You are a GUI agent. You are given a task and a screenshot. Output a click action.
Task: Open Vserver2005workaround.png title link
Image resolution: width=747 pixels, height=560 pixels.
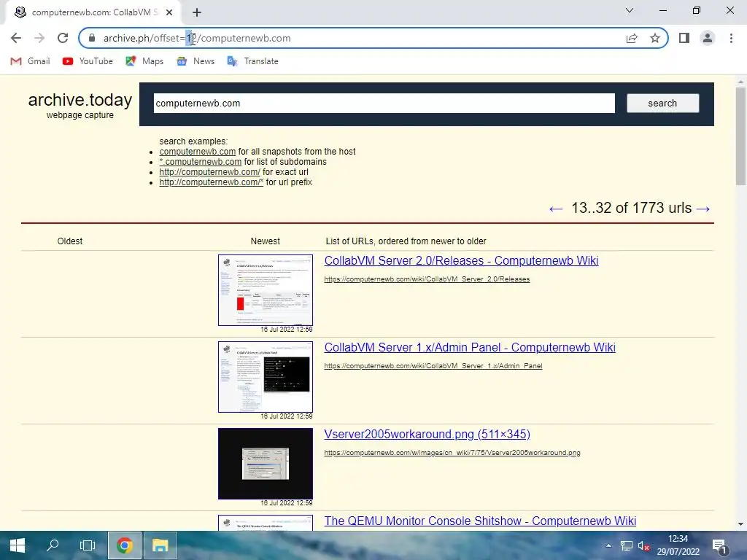click(x=427, y=435)
